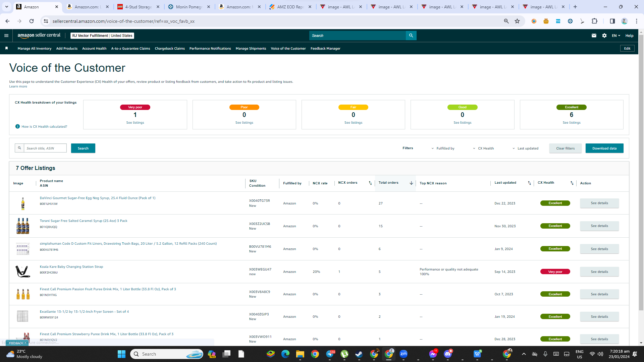644x362 pixels.
Task: Open Feedback Manager menu item
Action: coord(325,49)
